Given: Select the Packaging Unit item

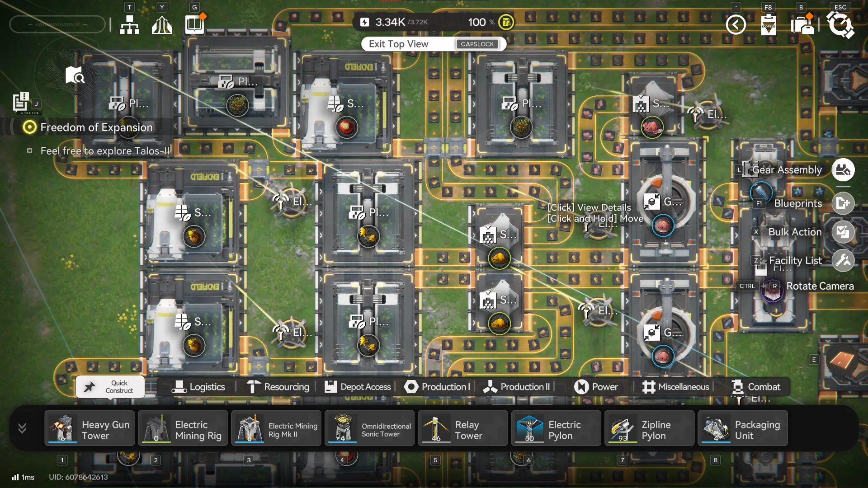Looking at the screenshot, I should pos(743,428).
